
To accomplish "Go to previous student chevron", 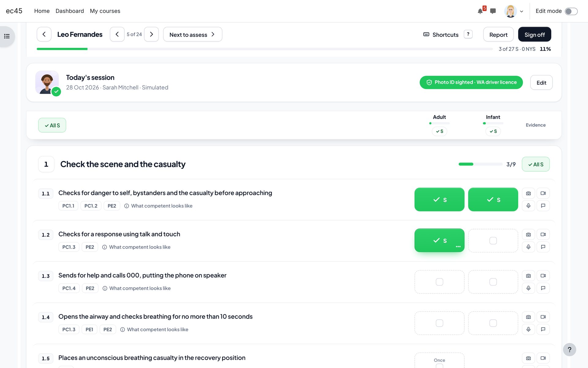I will pos(117,34).
